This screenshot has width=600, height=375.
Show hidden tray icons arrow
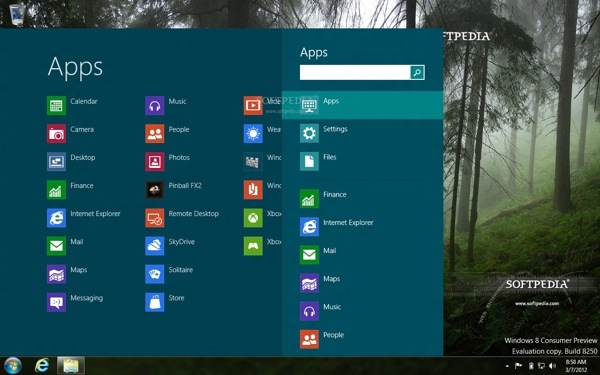[x=507, y=366]
